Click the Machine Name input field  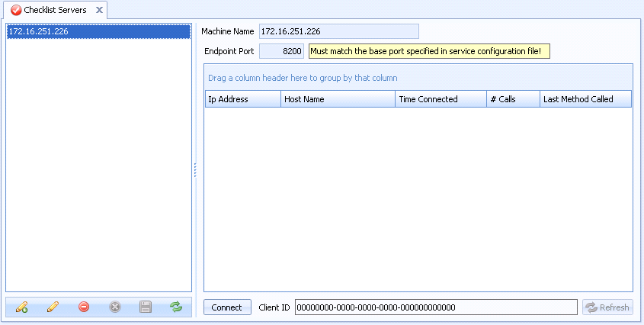[x=338, y=31]
